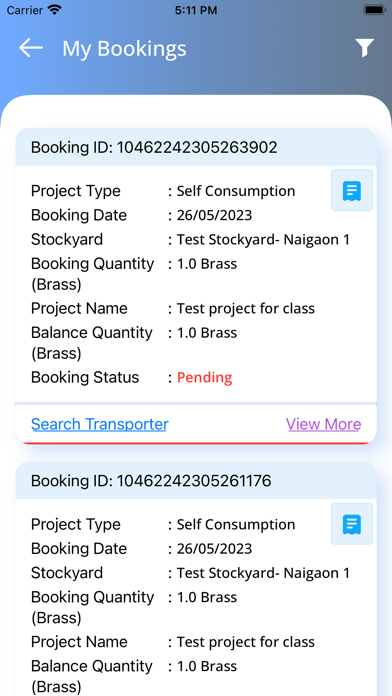Tap first booking's Self Consumption value

click(236, 191)
